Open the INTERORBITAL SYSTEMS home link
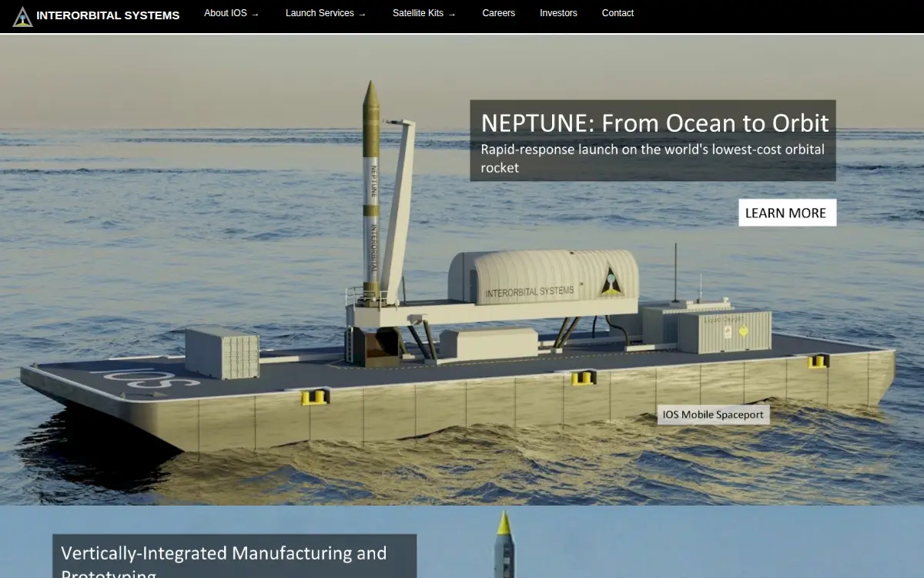Viewport: 924px width, 578px height. (x=108, y=15)
